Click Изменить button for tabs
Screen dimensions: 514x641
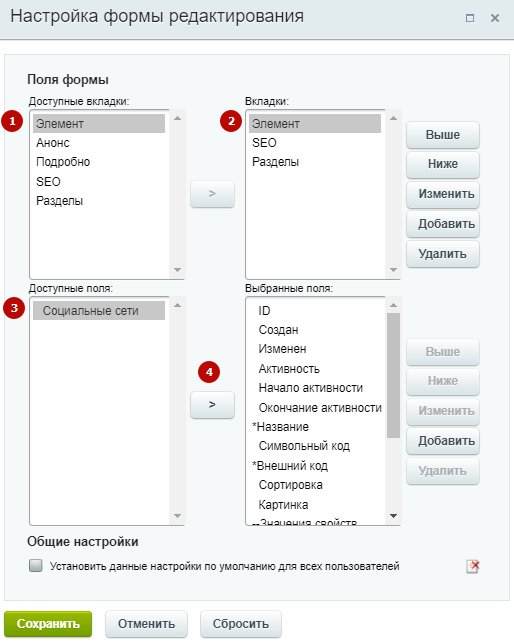pyautogui.click(x=443, y=194)
